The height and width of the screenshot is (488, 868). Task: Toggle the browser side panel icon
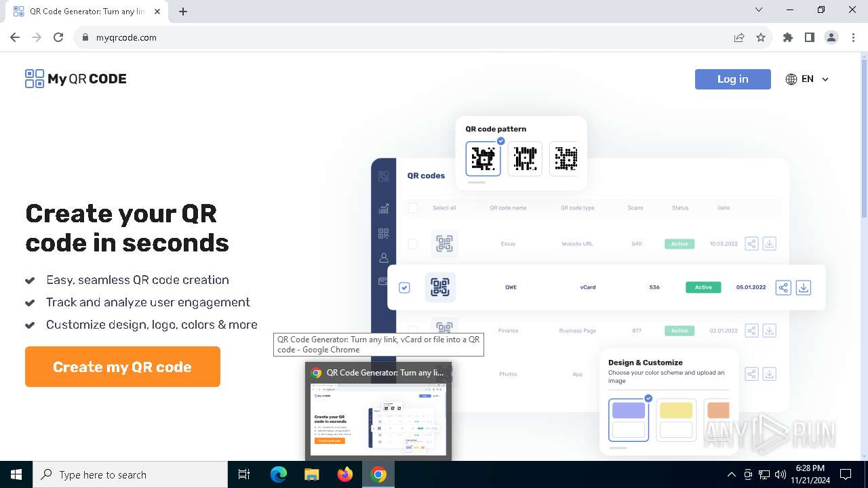[x=810, y=37]
